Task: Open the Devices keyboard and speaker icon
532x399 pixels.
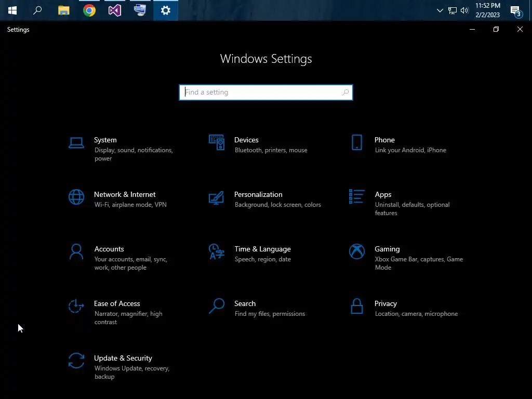Action: tap(217, 142)
